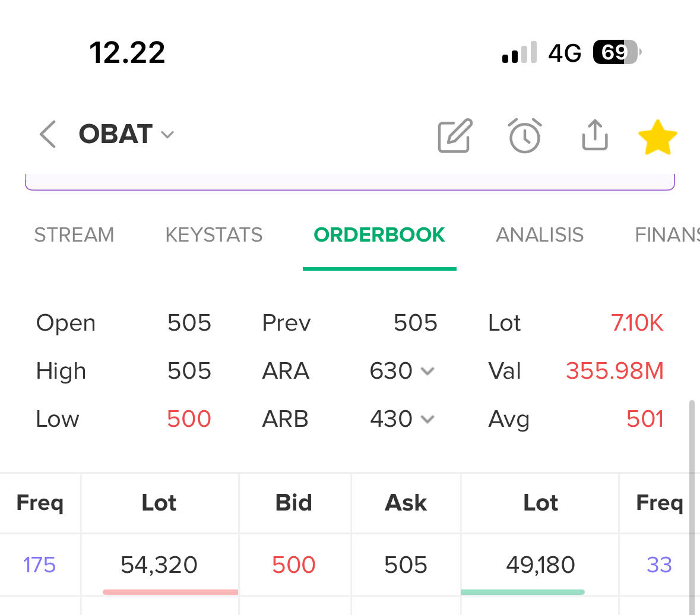Switch to the KEYSTATS tab
Image resolution: width=700 pixels, height=615 pixels.
(214, 234)
